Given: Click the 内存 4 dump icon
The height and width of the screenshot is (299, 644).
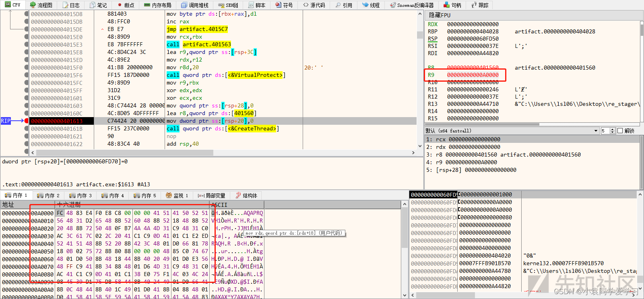Looking at the screenshot, I should [105, 195].
